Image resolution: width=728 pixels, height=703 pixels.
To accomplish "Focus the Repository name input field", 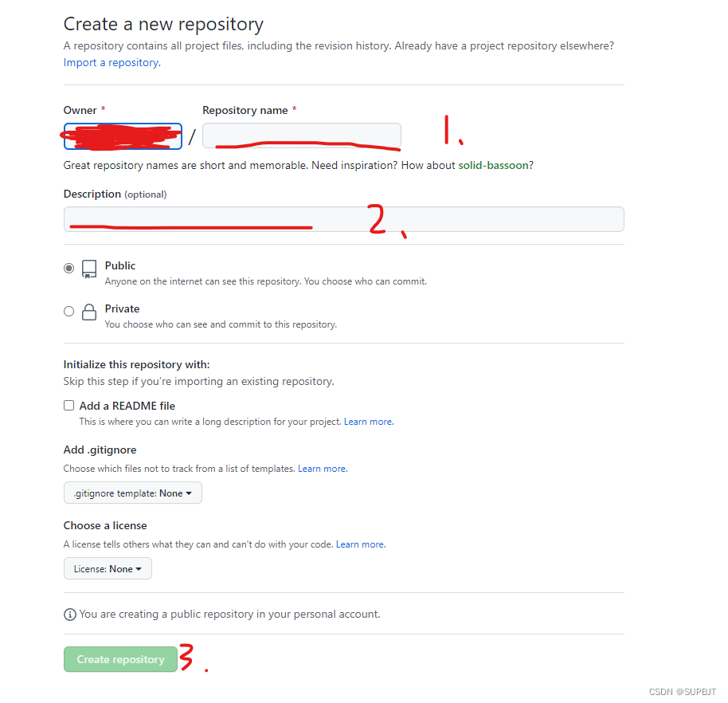I will [x=302, y=135].
